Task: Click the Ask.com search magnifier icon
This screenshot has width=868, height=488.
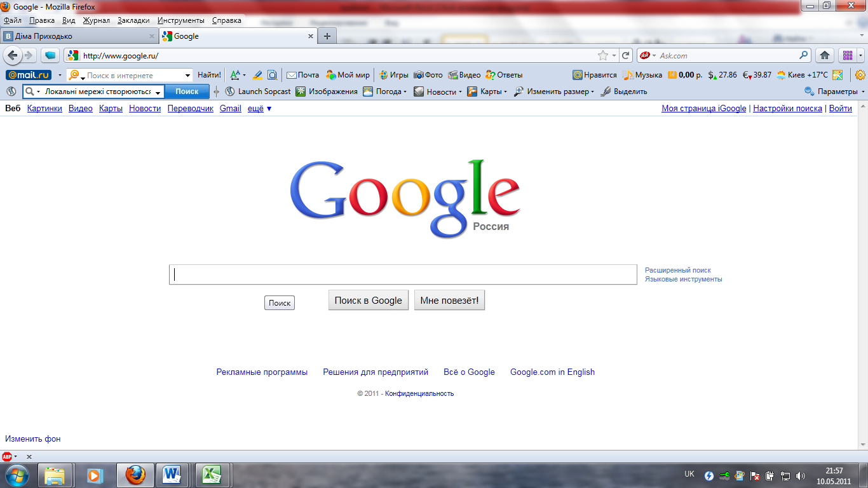Action: click(804, 55)
